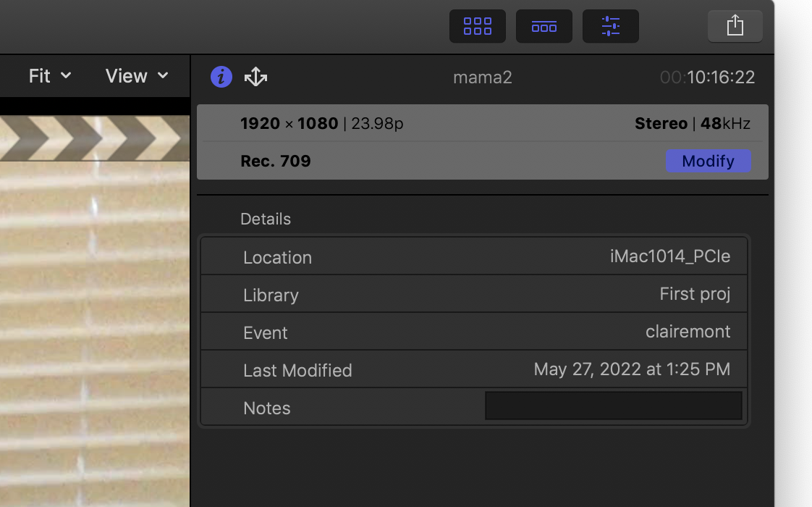Toggle the browser grid view button
812x507 pixels.
click(477, 26)
